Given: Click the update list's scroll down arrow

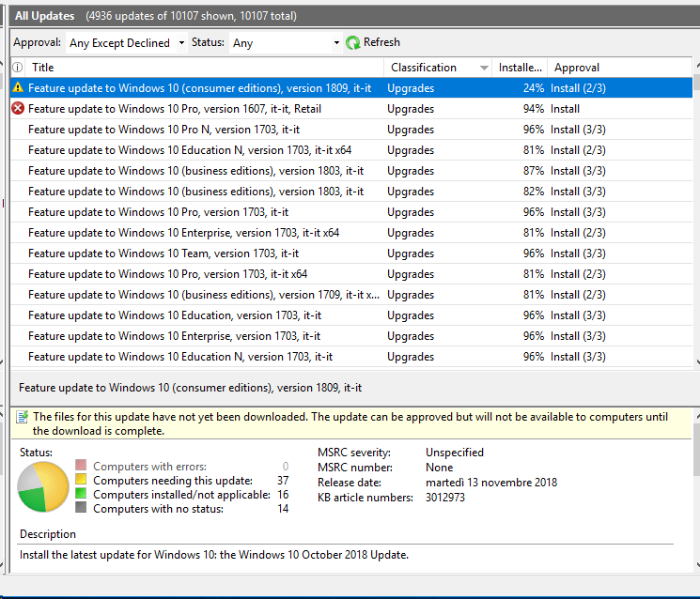Looking at the screenshot, I should click(697, 362).
